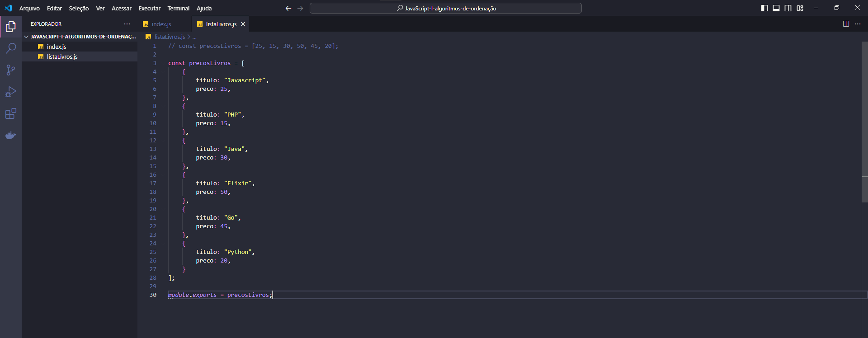Open the Acessar menu

[x=122, y=8]
